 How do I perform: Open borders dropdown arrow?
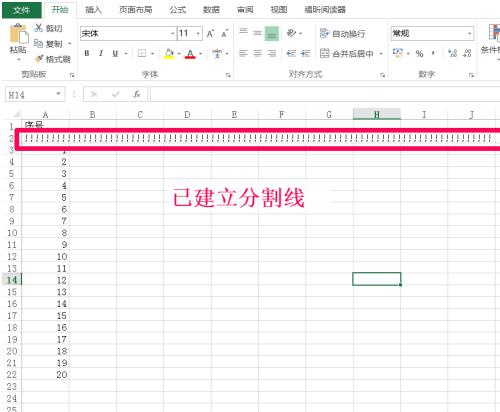[153, 53]
